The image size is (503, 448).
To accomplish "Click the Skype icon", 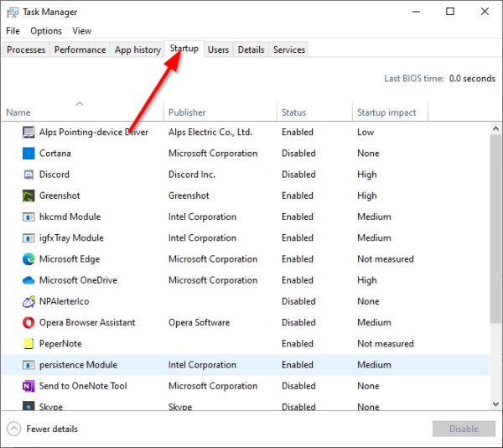I will (29, 406).
